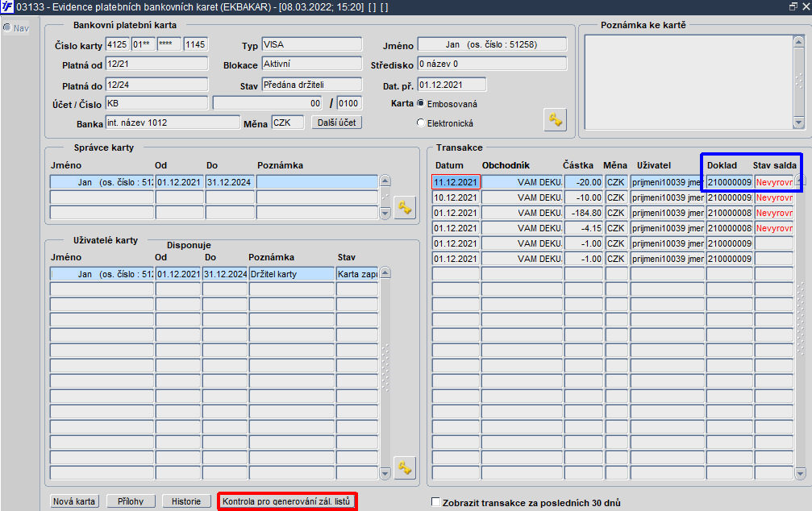Click the key icon beside Správce karty list
The height and width of the screenshot is (511, 812).
[405, 208]
